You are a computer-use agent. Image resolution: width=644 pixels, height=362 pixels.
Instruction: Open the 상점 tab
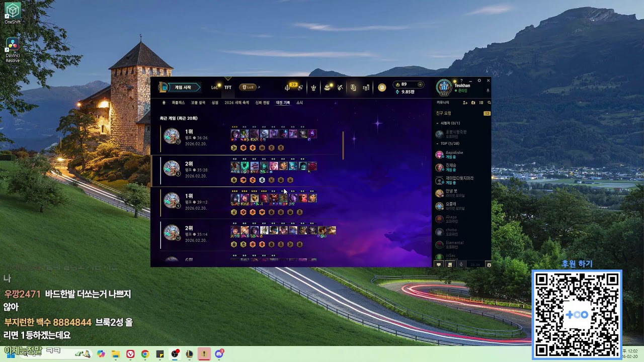coord(215,103)
